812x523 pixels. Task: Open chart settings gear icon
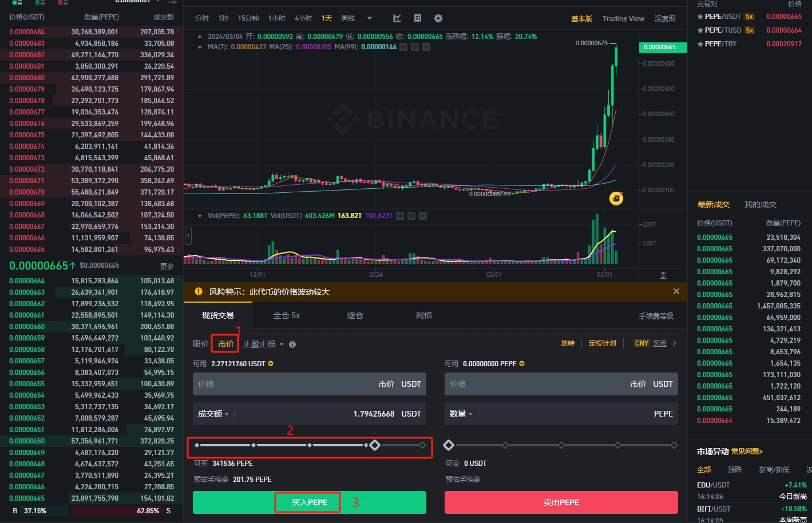click(438, 18)
